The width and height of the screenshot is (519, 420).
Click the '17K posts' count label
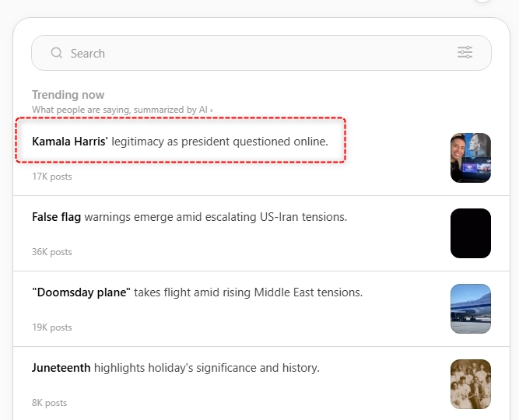52,177
